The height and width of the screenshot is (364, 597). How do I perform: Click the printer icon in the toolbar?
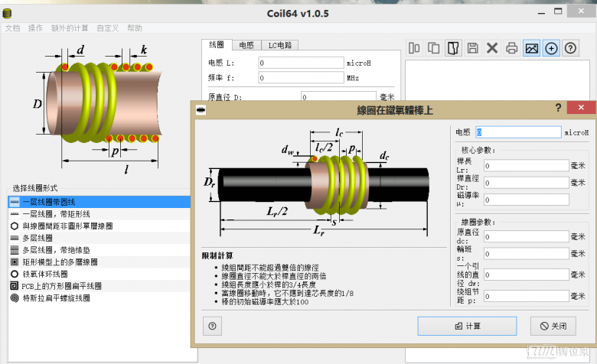(512, 48)
